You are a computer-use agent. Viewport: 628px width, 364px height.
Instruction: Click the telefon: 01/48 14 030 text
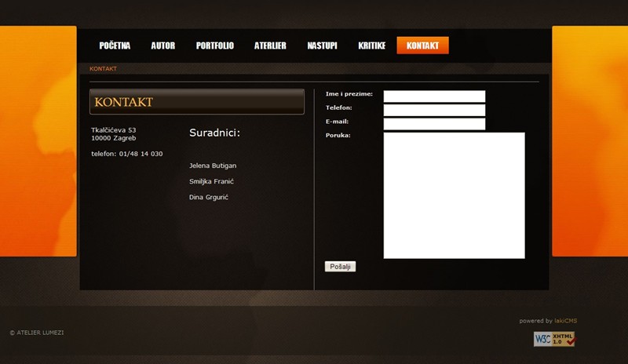click(x=126, y=154)
